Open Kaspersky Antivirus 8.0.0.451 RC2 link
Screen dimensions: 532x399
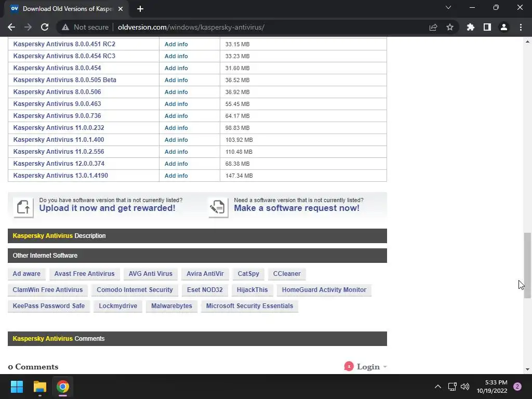point(64,44)
